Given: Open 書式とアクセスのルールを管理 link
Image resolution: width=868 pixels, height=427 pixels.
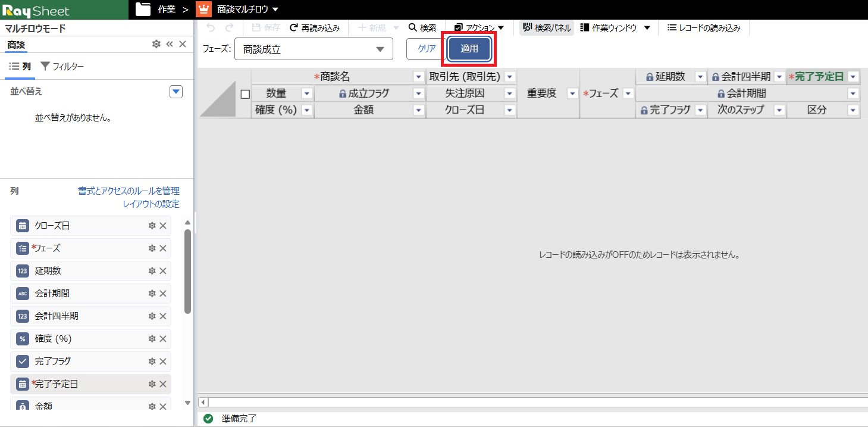Looking at the screenshot, I should click(129, 191).
